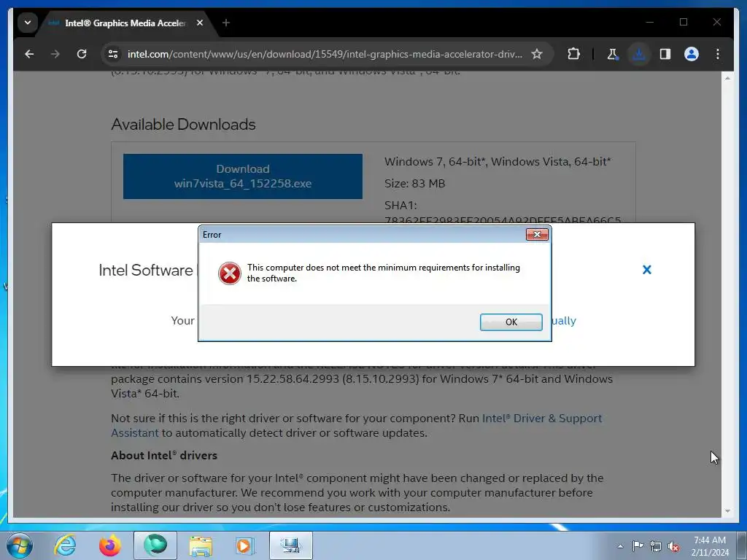Click the 'Available Downloads' heading
747x560 pixels.
pos(183,124)
